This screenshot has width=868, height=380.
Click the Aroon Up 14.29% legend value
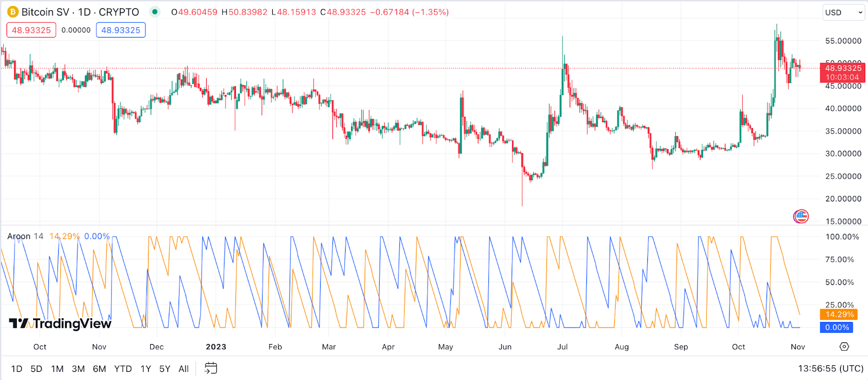coord(65,236)
